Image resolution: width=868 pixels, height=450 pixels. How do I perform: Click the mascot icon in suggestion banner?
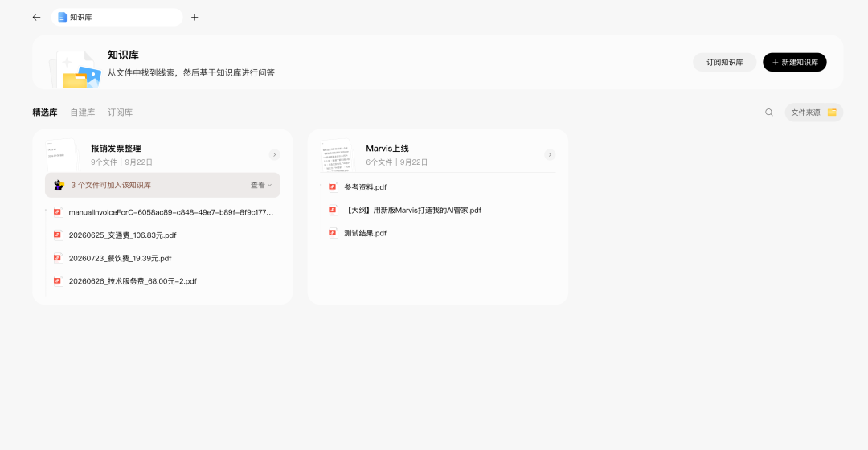pos(59,185)
